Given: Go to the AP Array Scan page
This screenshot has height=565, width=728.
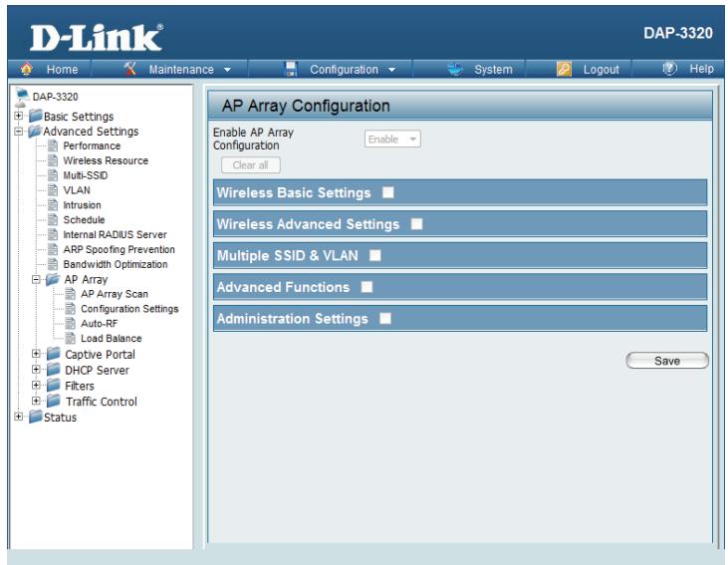Looking at the screenshot, I should (x=115, y=294).
